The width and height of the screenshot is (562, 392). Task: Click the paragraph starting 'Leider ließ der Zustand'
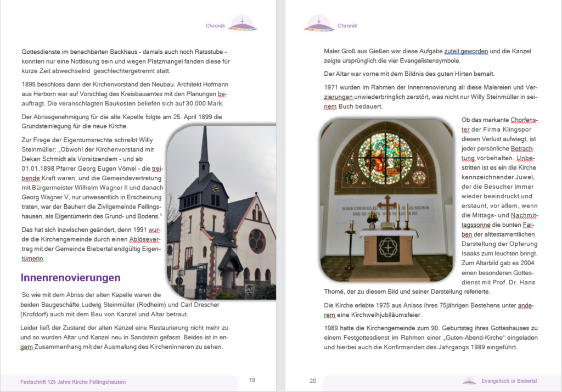(125, 337)
